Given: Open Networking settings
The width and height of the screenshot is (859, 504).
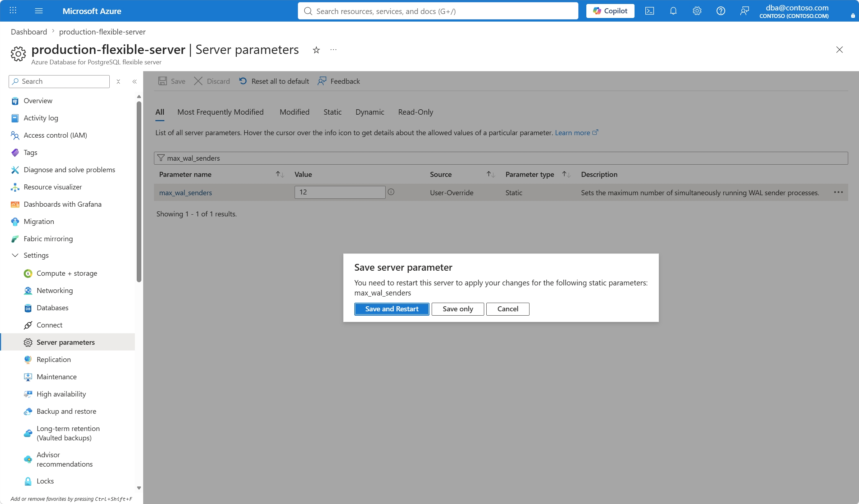Looking at the screenshot, I should pyautogui.click(x=55, y=290).
